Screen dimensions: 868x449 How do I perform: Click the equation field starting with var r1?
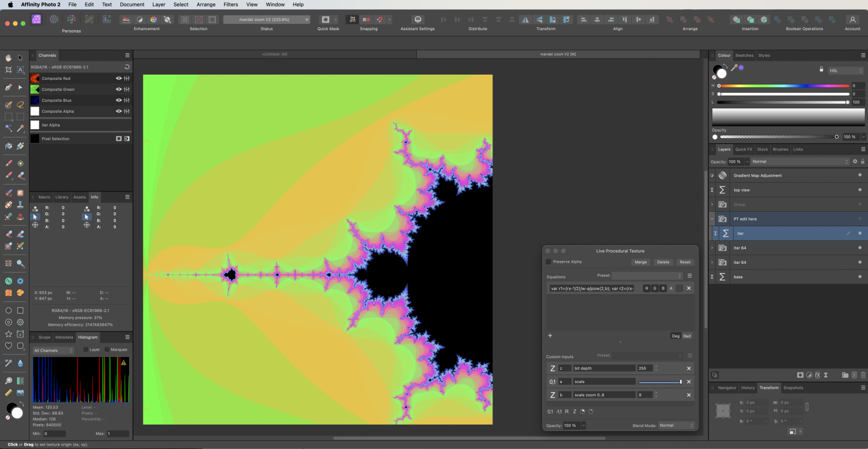coord(593,288)
